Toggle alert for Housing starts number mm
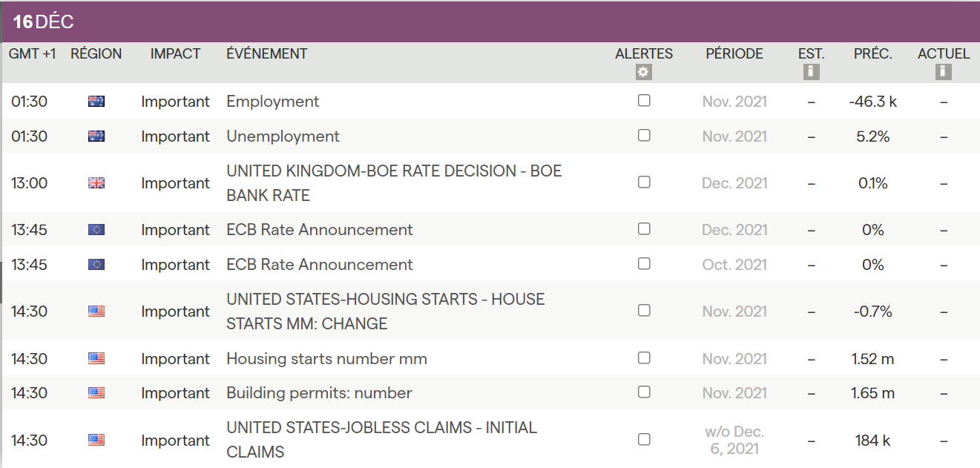980x468 pixels. [644, 357]
